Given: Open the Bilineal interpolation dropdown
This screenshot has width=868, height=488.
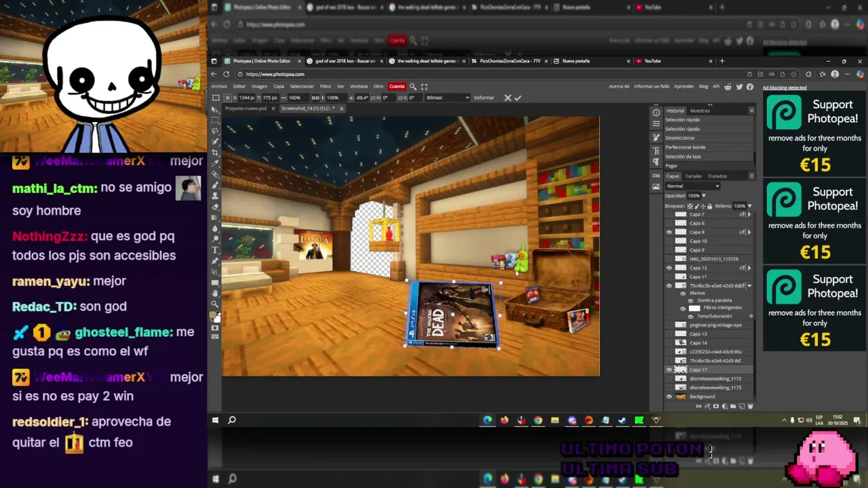Looking at the screenshot, I should (x=448, y=98).
